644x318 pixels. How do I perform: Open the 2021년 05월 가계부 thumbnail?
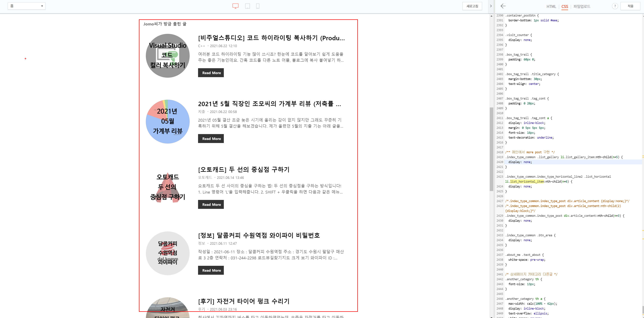tap(168, 121)
